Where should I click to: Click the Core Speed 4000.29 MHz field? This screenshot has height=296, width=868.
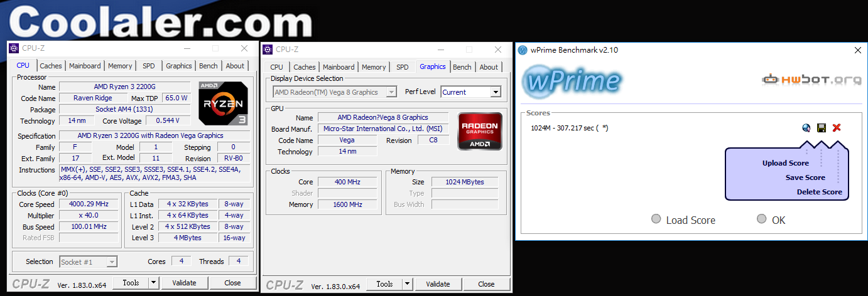pyautogui.click(x=89, y=204)
